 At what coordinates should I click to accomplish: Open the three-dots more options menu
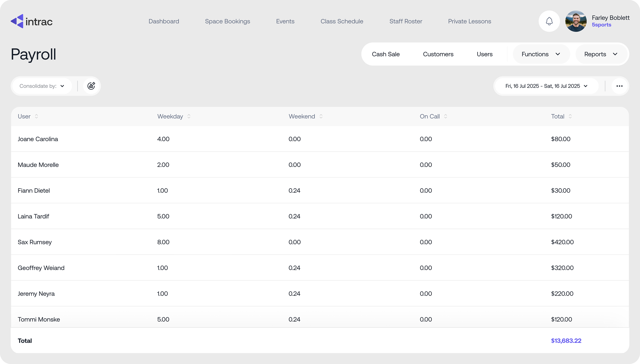[x=619, y=86]
